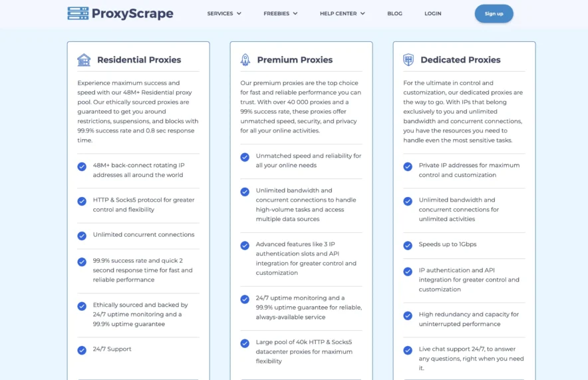Click checkmark beside Unmatched speed and reliability

coord(245,157)
